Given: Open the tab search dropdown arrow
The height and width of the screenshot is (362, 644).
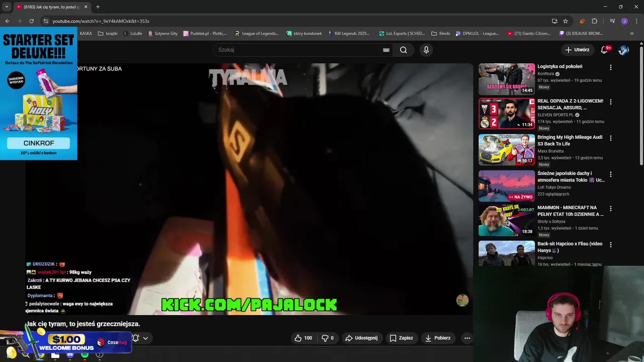Looking at the screenshot, I should [7, 7].
